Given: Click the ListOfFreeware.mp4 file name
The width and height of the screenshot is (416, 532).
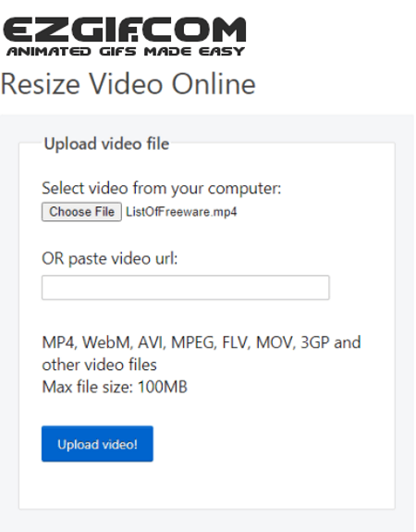Looking at the screenshot, I should [181, 212].
